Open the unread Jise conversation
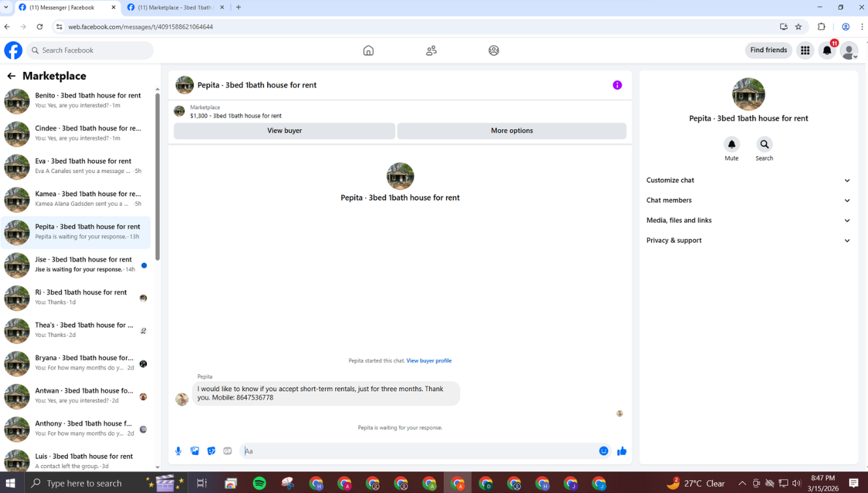868x493 pixels. (x=76, y=264)
